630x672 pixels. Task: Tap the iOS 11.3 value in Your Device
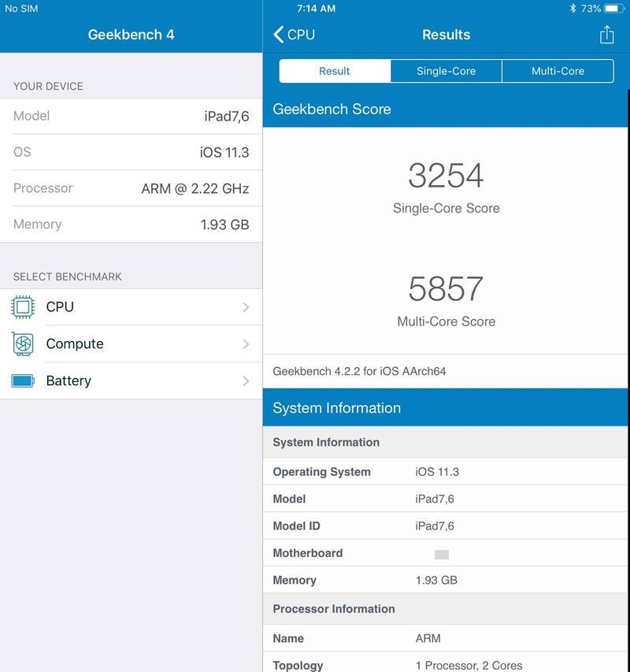pyautogui.click(x=224, y=152)
